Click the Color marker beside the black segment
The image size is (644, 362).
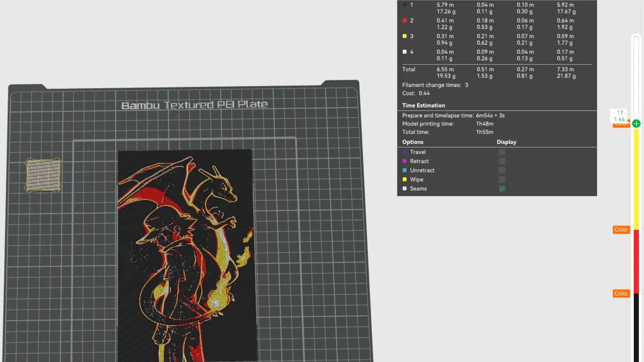(x=621, y=294)
